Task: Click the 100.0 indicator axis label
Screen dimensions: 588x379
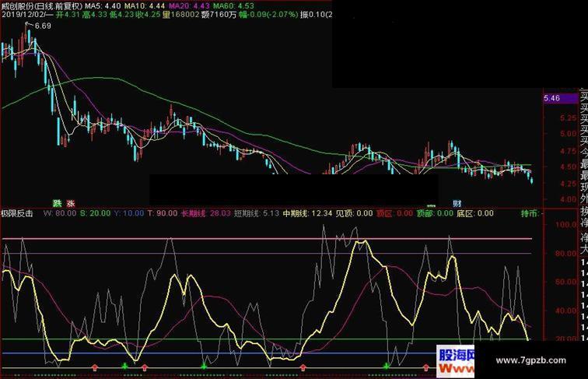Action: (x=567, y=225)
